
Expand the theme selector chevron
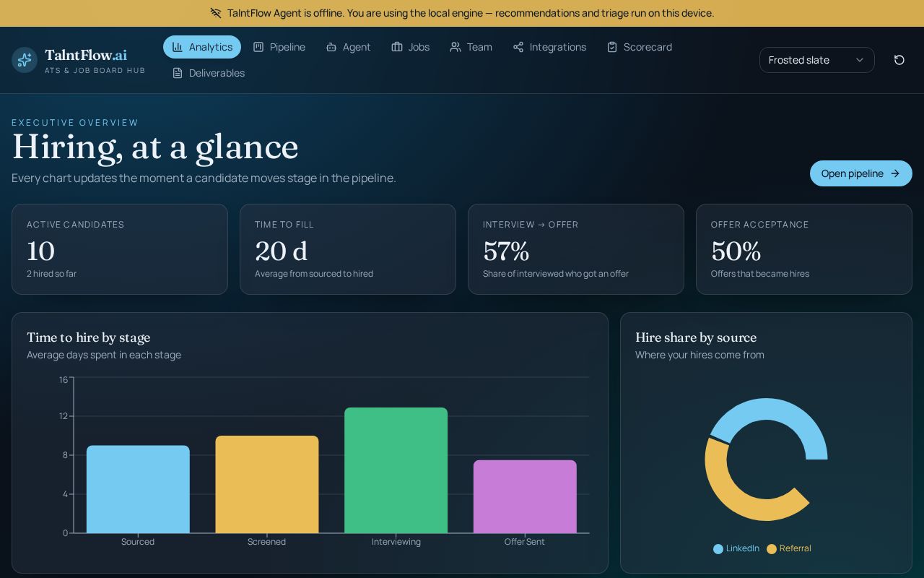click(860, 60)
